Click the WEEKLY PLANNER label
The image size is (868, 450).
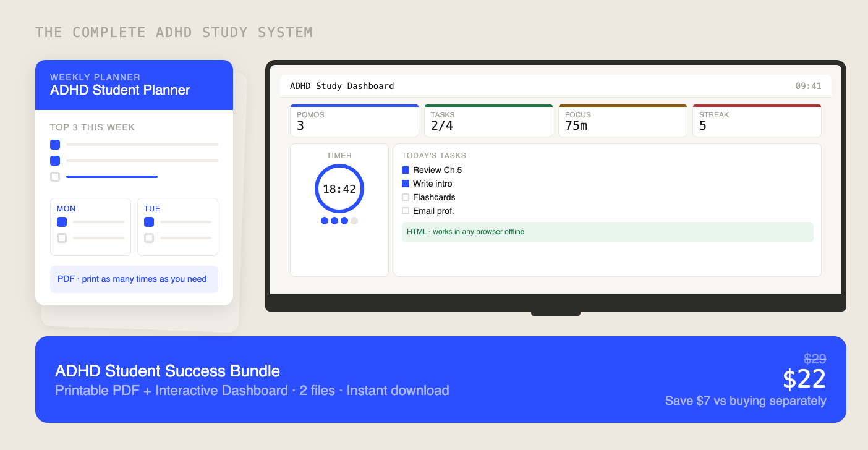point(95,77)
